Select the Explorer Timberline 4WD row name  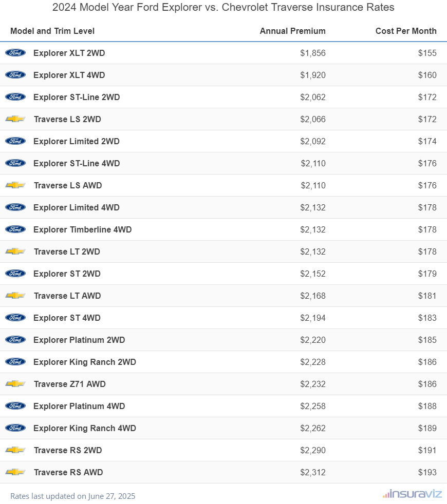click(83, 229)
